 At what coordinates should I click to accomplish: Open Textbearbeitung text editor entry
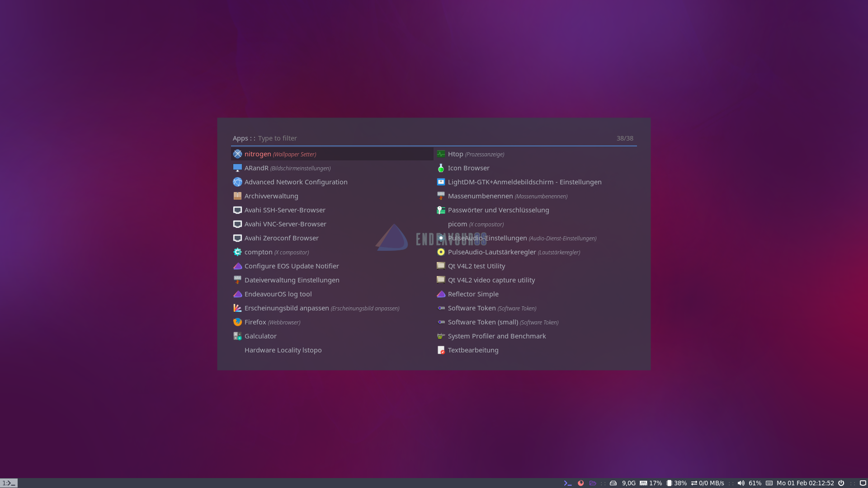click(473, 350)
